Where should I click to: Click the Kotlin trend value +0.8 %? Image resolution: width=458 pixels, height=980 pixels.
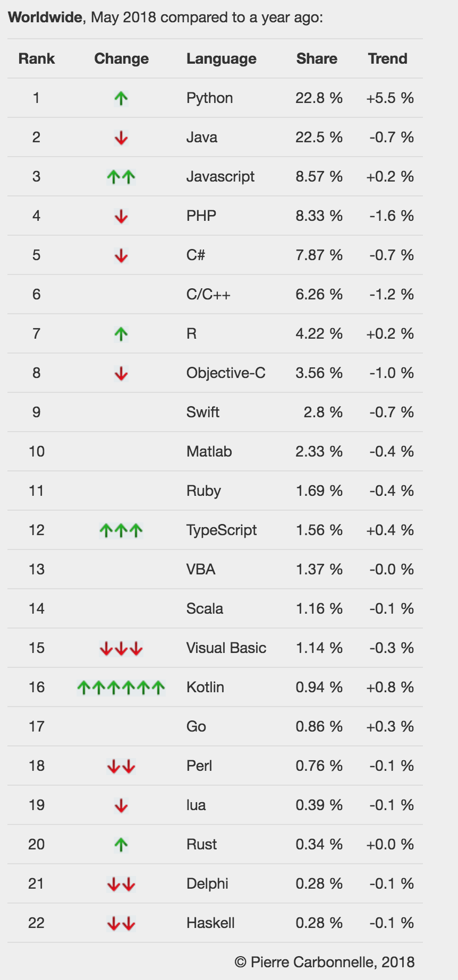tap(389, 687)
